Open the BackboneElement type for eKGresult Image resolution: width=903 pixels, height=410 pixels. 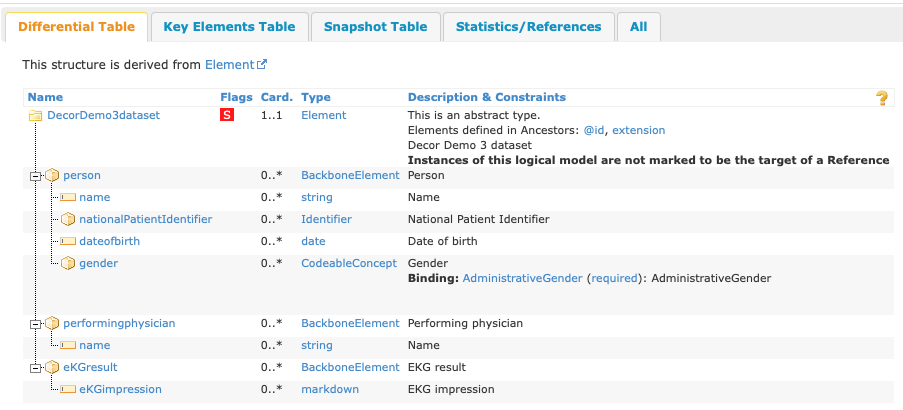[350, 368]
